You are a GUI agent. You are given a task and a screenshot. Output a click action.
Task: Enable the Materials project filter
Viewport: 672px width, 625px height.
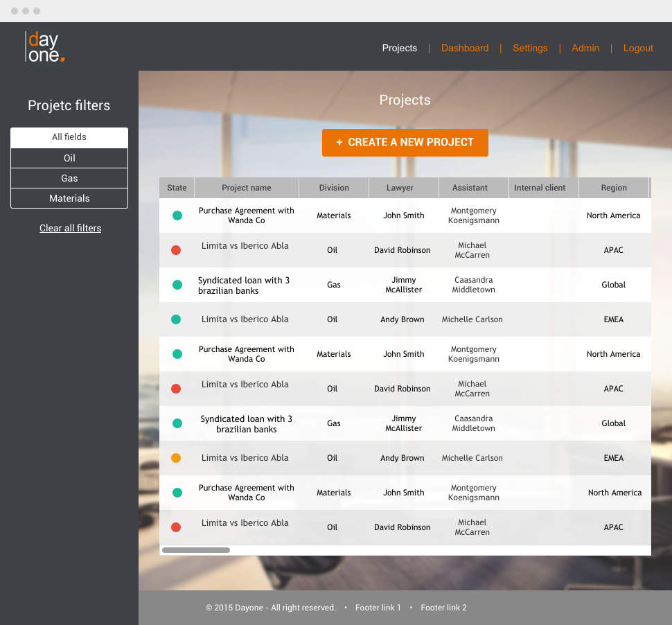click(x=69, y=198)
